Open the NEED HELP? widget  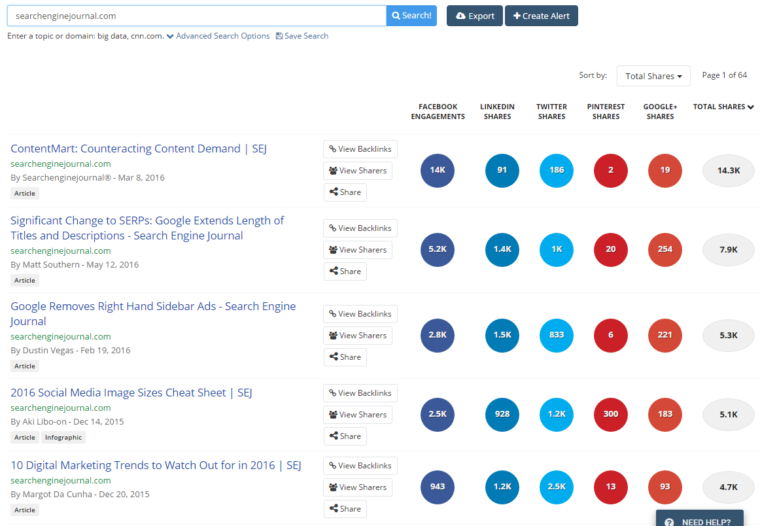click(x=700, y=519)
